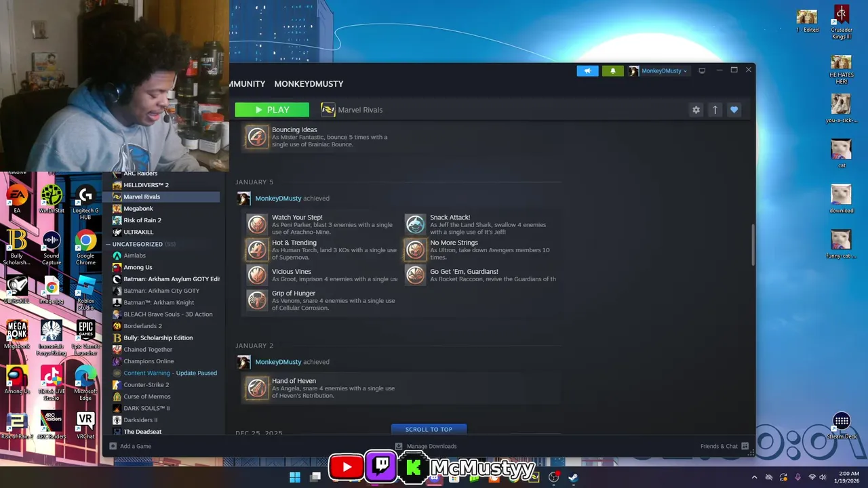Select Among Us in the library list

pos(138,267)
